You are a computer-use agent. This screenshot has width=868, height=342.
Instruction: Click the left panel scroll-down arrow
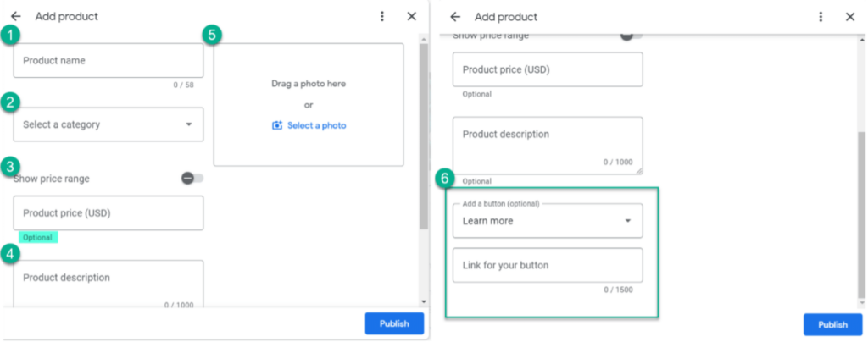(424, 301)
